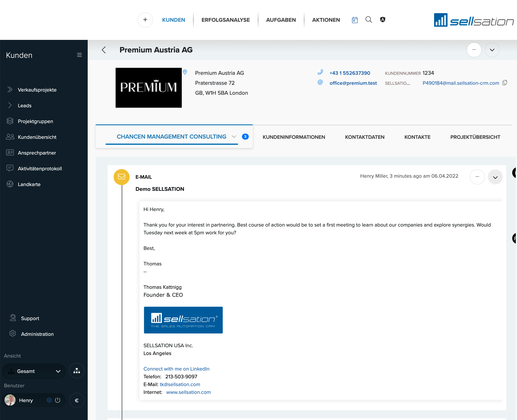Viewport: 517px width, 420px height.
Task: Open Kundenübersicht in sidebar
Action: (x=37, y=137)
